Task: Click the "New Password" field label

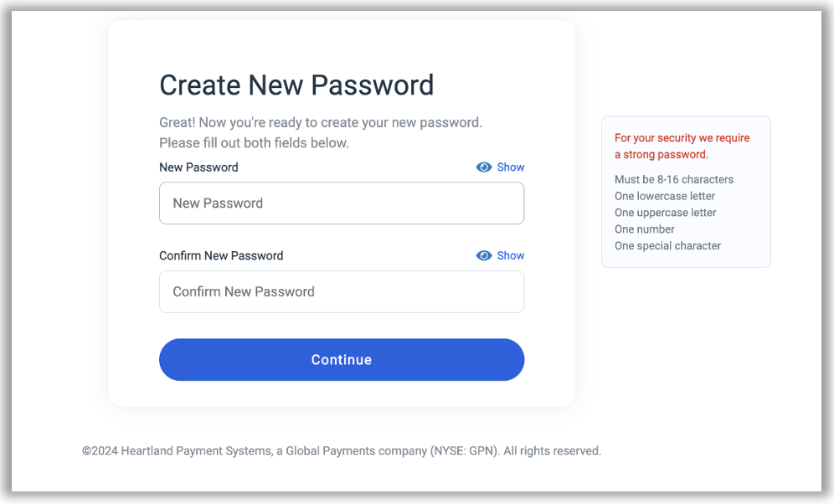Action: pyautogui.click(x=198, y=167)
